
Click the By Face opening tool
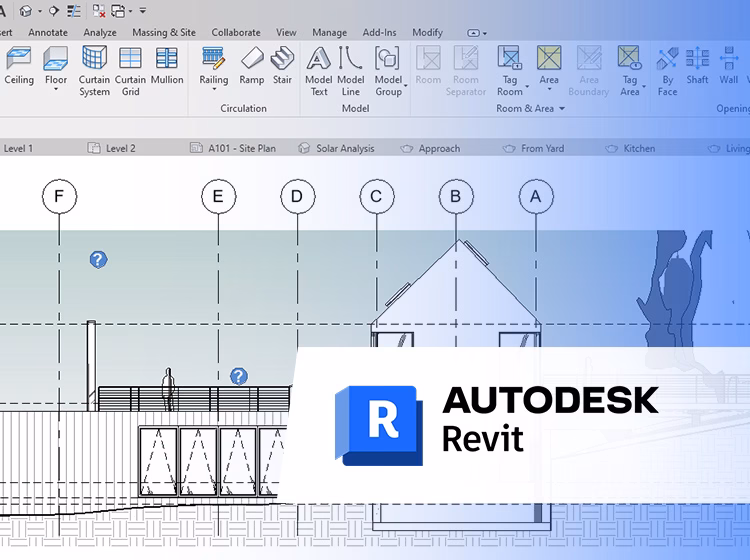pos(667,68)
